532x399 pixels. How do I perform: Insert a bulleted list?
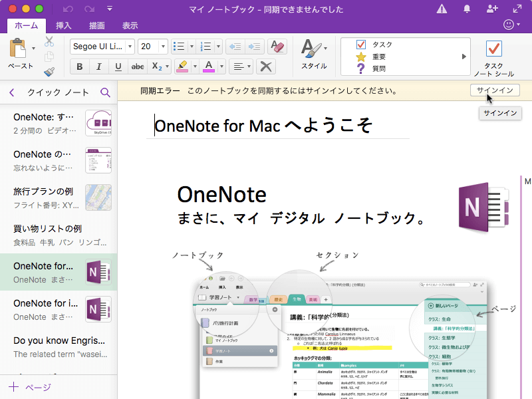pos(179,46)
